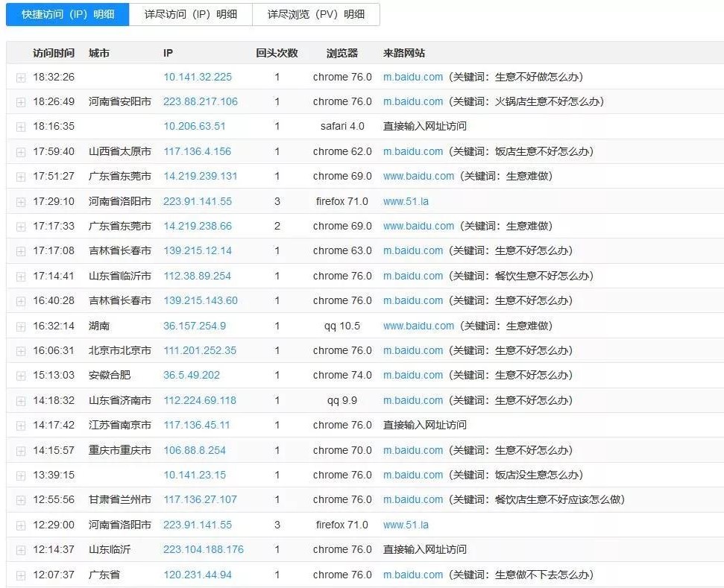Click the 回头次数 column header

pos(277,53)
